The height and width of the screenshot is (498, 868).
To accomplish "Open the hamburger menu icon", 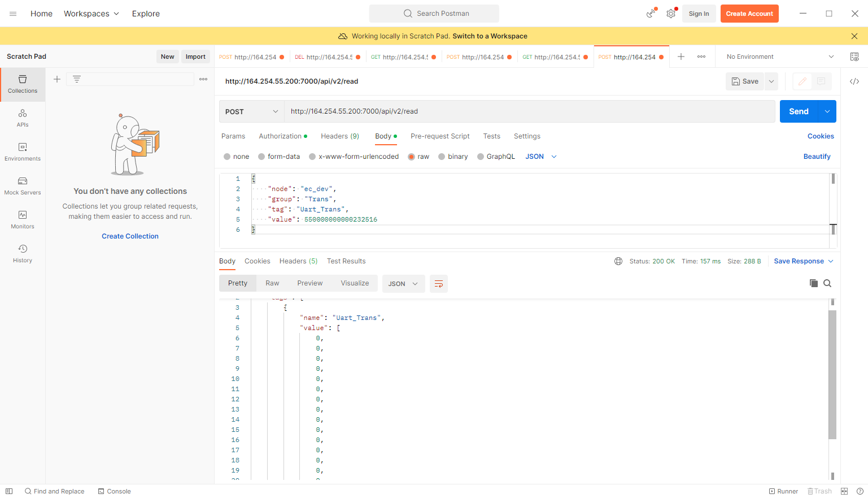I will click(x=13, y=14).
